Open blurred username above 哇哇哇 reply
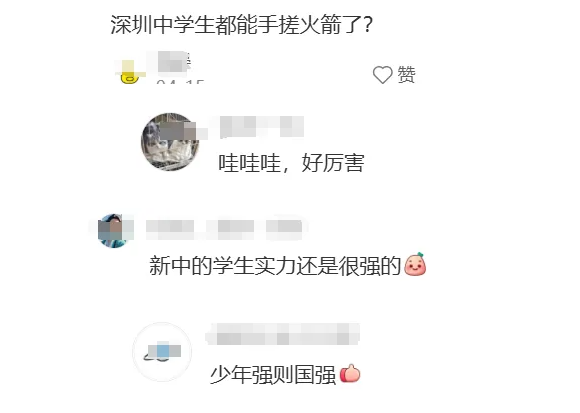The width and height of the screenshot is (580, 413). click(x=262, y=127)
